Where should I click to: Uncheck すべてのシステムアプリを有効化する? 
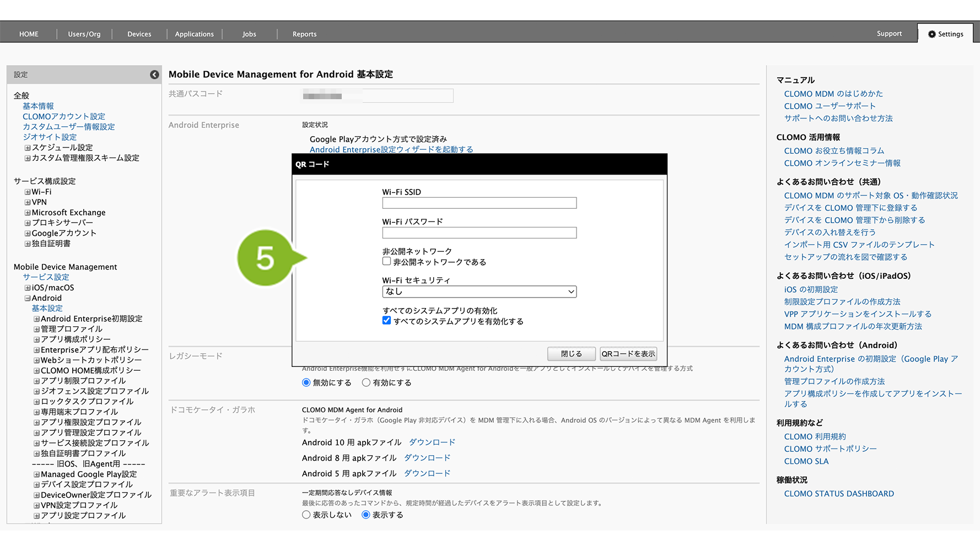387,321
